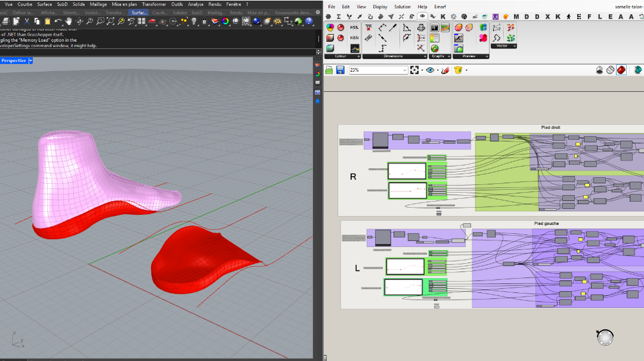This screenshot has height=361, width=644.
Task: Enable shaded preview mode red capsule icon
Action: click(x=621, y=70)
